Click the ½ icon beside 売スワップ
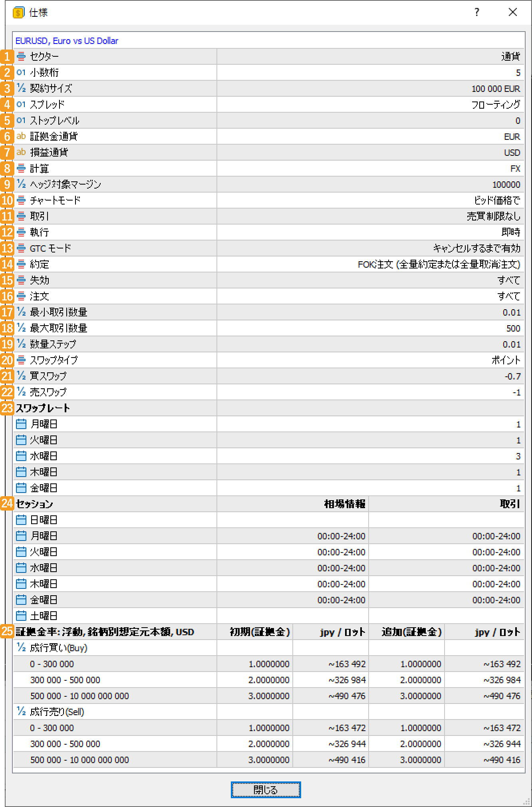 pyautogui.click(x=21, y=392)
